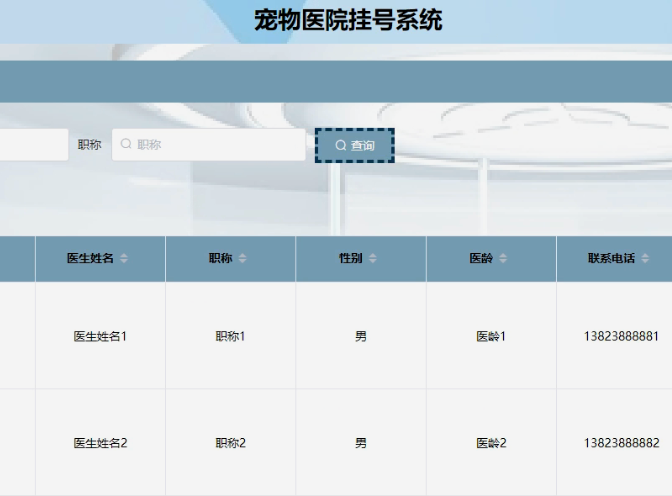Select the 医生姓名2 cell
The width and height of the screenshot is (672, 496).
click(100, 443)
